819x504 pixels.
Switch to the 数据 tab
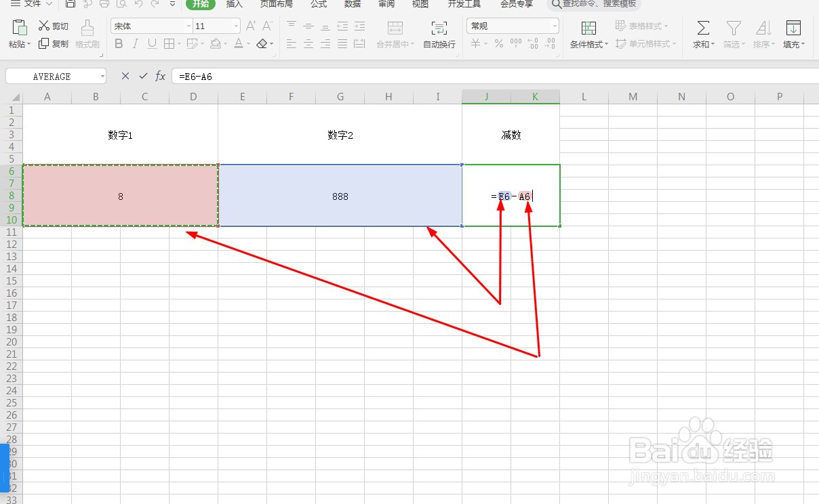353,3
